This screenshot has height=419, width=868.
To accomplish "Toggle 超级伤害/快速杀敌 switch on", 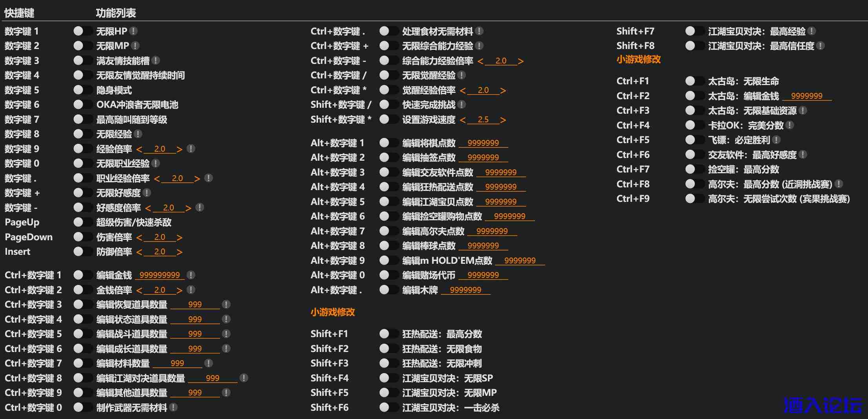I will click(83, 222).
